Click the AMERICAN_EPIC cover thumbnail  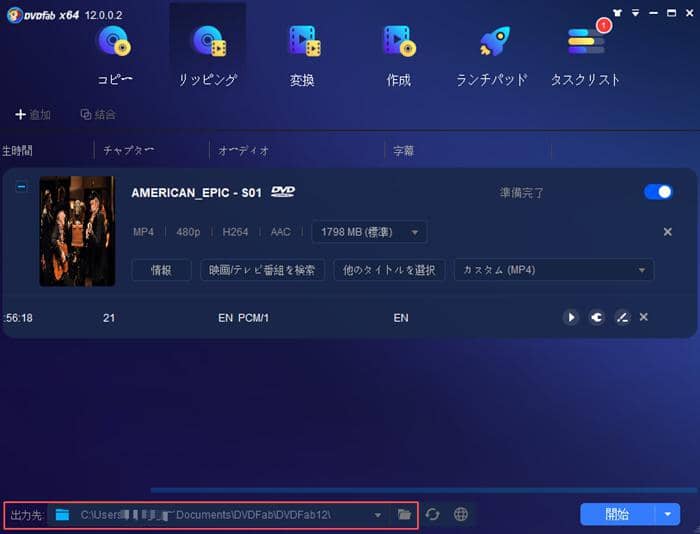(77, 231)
